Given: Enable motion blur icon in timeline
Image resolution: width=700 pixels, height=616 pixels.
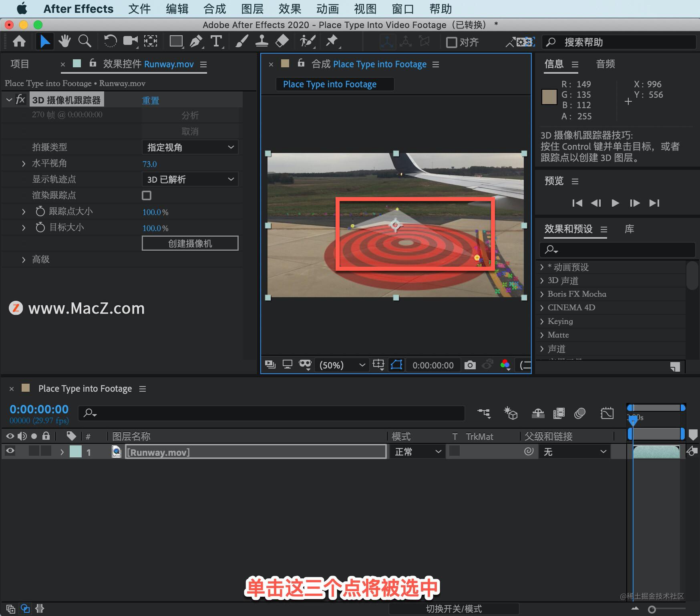Looking at the screenshot, I should coord(579,413).
